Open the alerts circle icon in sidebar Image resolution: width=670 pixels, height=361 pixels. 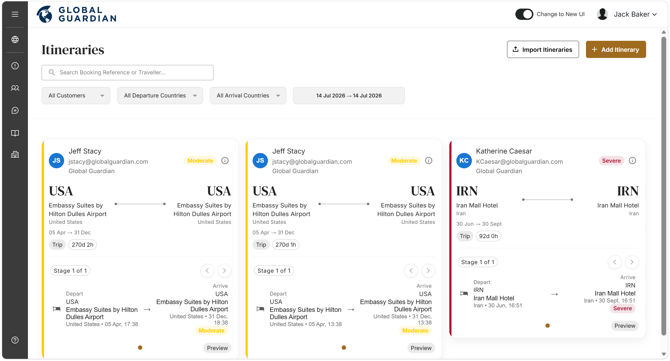coord(15,66)
